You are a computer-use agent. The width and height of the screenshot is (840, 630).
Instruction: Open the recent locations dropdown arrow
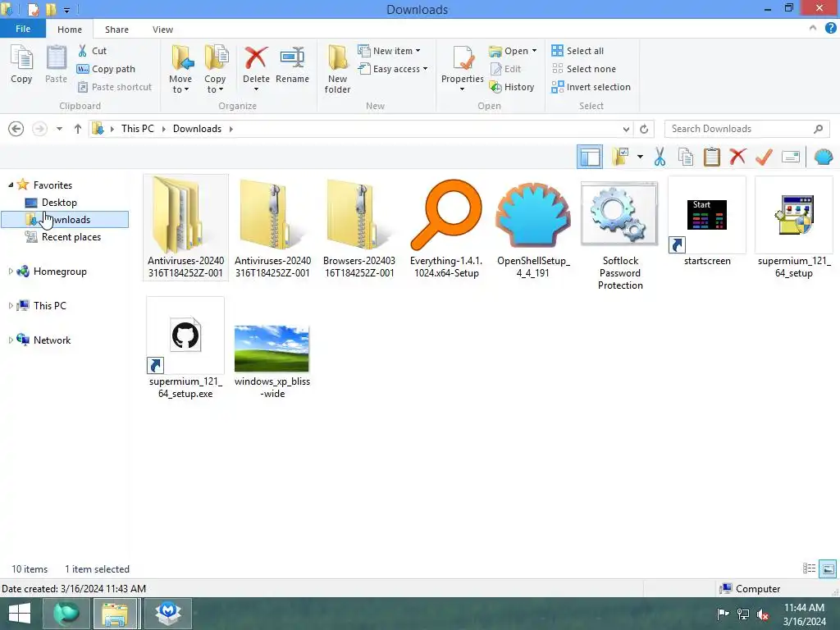[x=59, y=129]
